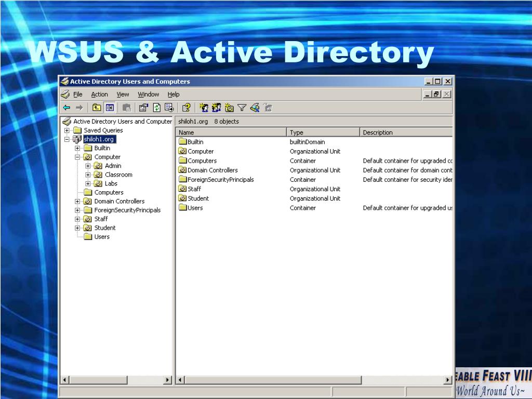The width and height of the screenshot is (532, 399).
Task: Restore the inner MMC child window
Action: [436, 95]
